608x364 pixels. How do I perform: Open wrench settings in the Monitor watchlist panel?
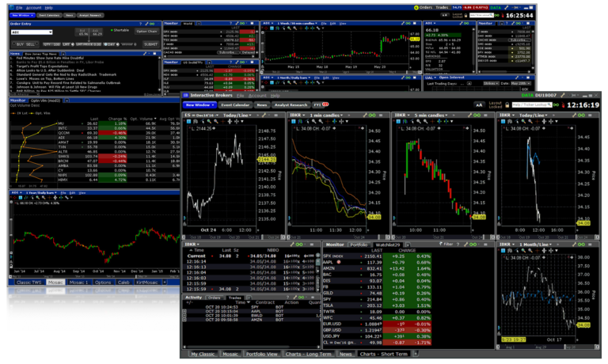pos(465,245)
